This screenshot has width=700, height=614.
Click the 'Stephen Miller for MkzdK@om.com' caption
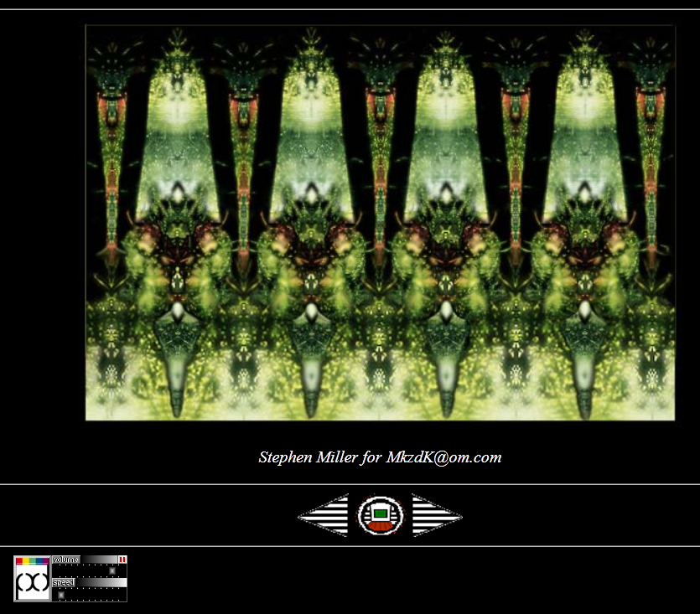pos(380,457)
